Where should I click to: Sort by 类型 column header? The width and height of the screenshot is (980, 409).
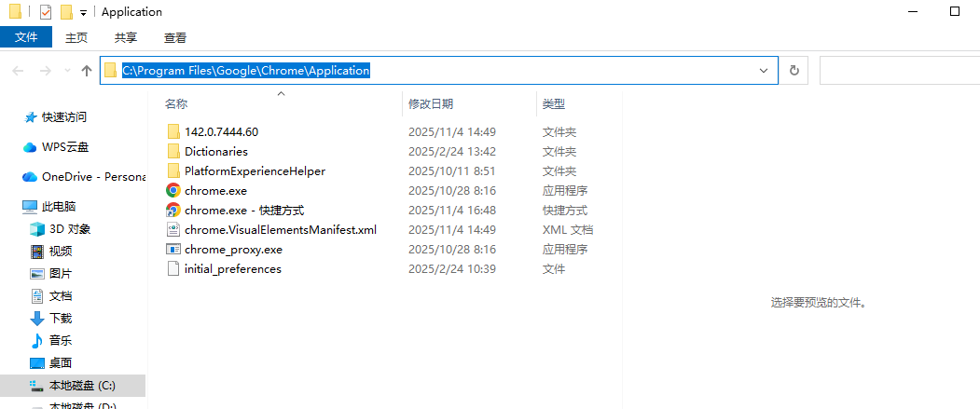(x=554, y=104)
